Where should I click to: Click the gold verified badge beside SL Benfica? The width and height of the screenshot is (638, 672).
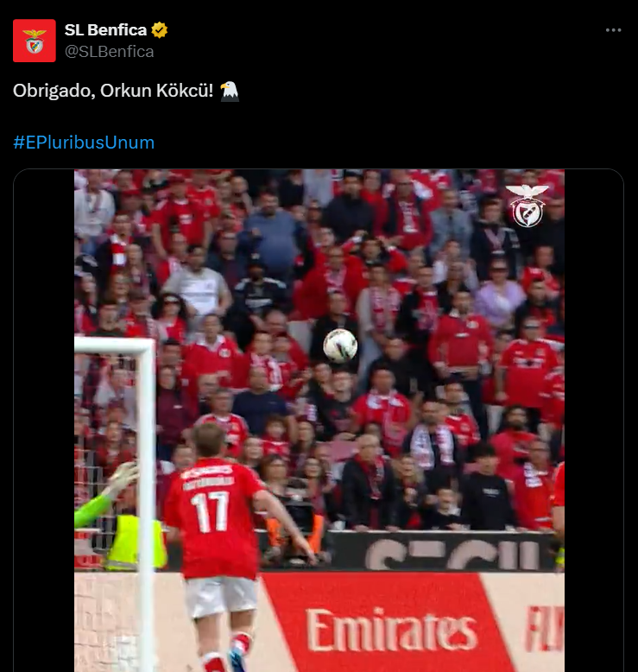click(x=160, y=30)
